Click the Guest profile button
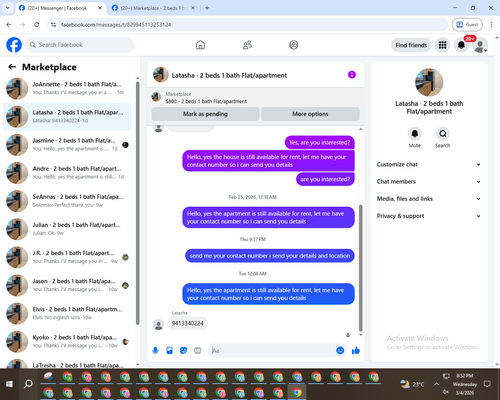 tap(467, 25)
